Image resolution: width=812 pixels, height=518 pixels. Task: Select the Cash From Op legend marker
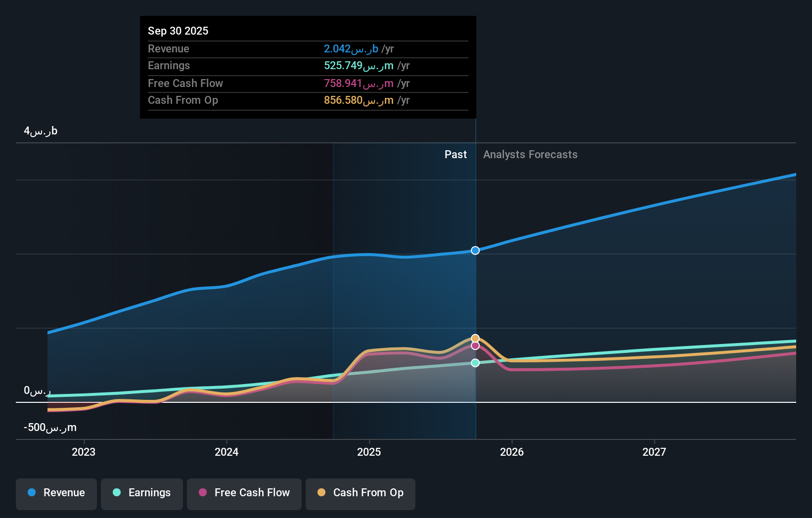click(x=322, y=493)
